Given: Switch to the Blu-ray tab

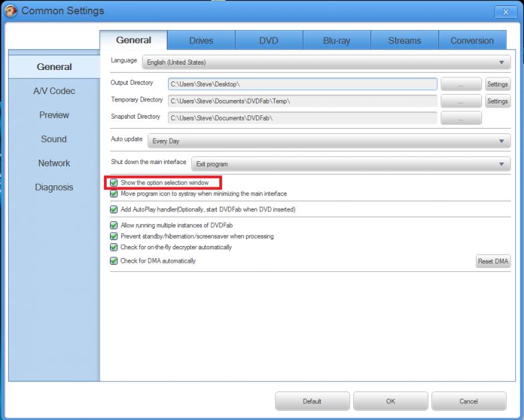Looking at the screenshot, I should point(336,41).
